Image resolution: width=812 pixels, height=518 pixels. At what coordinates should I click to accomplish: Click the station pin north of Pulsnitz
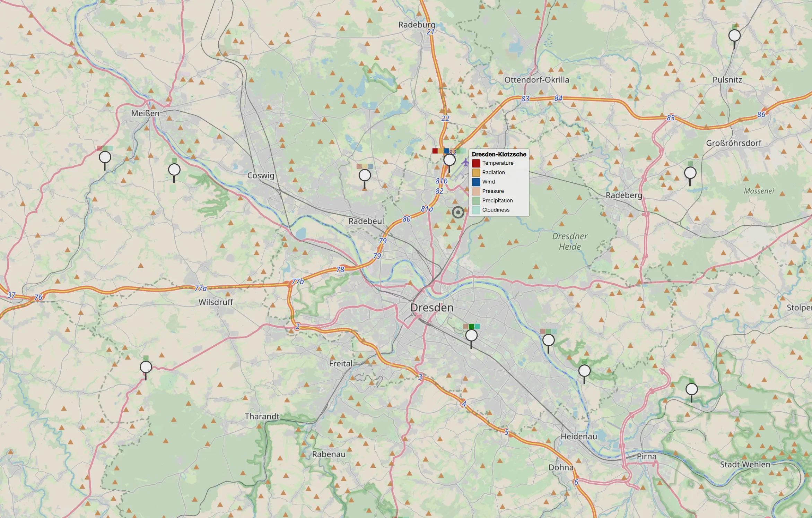pos(734,36)
